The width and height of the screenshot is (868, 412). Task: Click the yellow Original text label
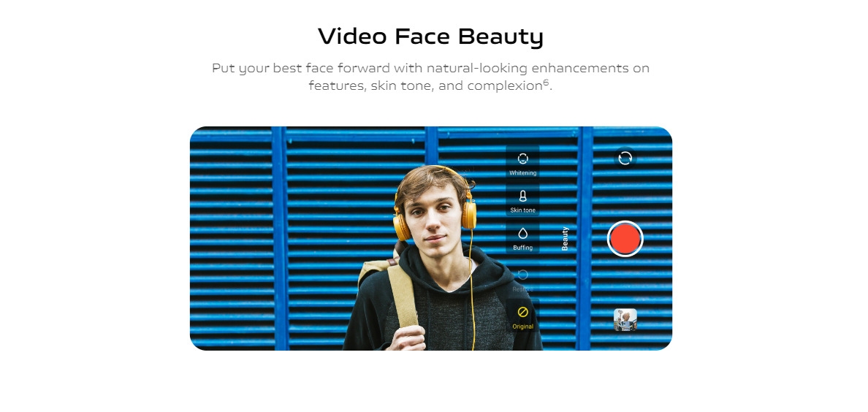tap(522, 327)
